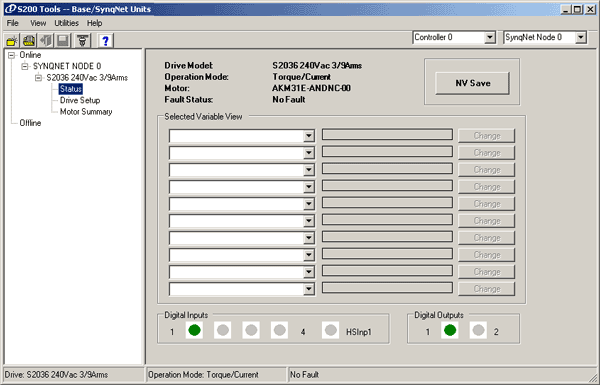The height and width of the screenshot is (385, 600).
Task: Click the S200 Tools title bar logo
Action: 10,9
